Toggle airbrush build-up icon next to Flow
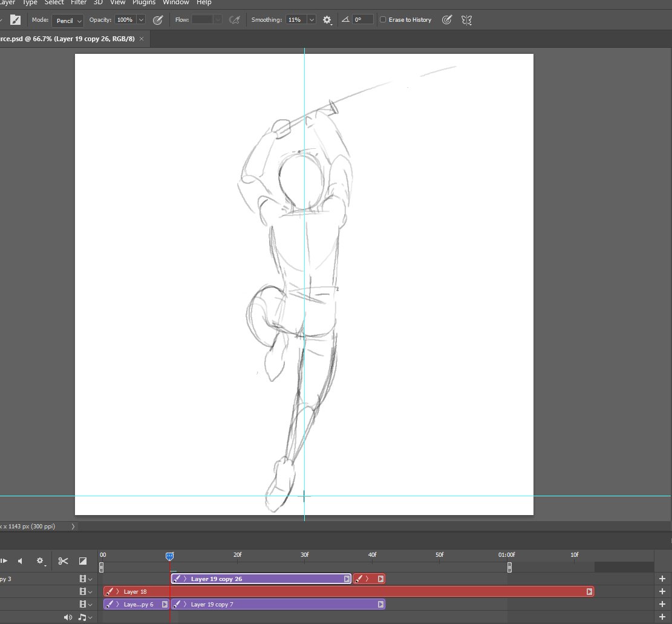Screen dimensions: 672x624 234,20
